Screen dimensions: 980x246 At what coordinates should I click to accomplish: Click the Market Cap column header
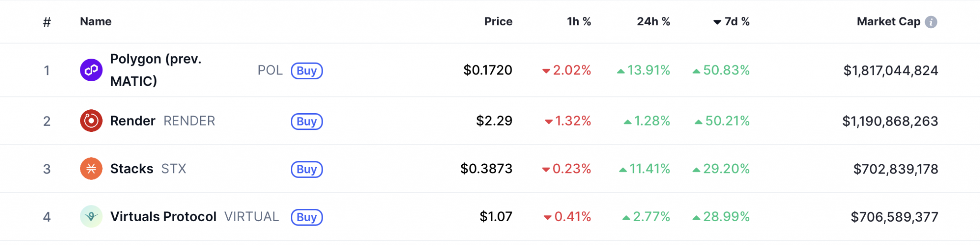click(x=888, y=21)
